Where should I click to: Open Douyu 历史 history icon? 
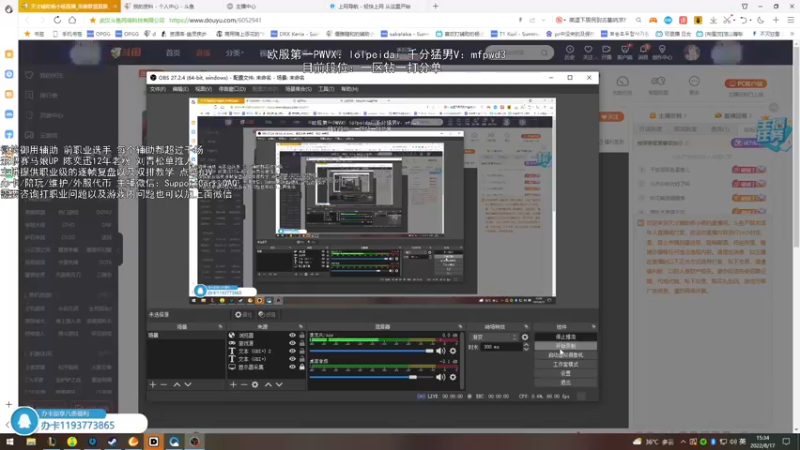point(569,52)
